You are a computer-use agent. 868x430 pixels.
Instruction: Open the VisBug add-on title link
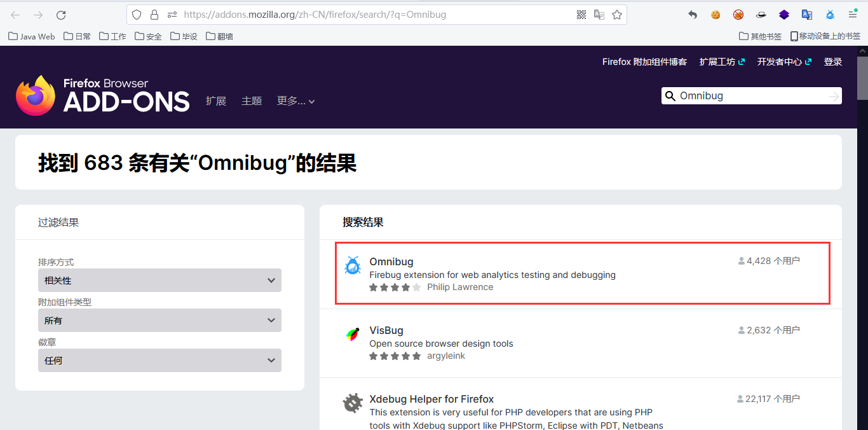(386, 330)
